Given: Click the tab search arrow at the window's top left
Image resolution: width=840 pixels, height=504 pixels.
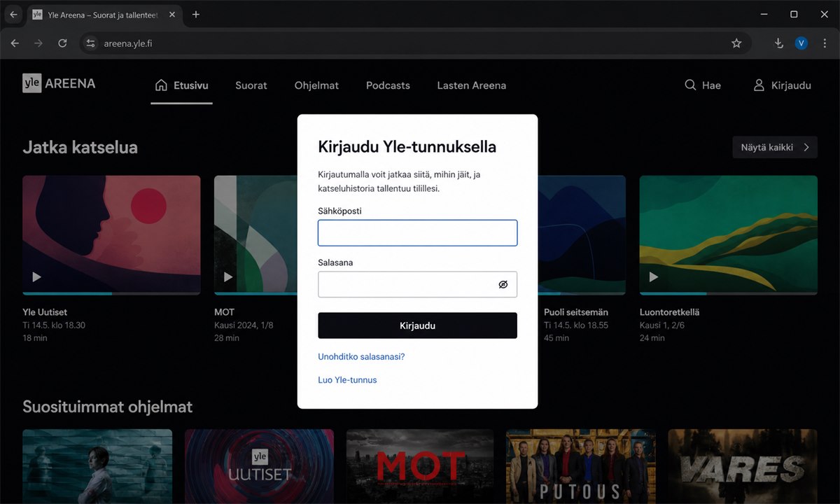Looking at the screenshot, I should [x=13, y=14].
